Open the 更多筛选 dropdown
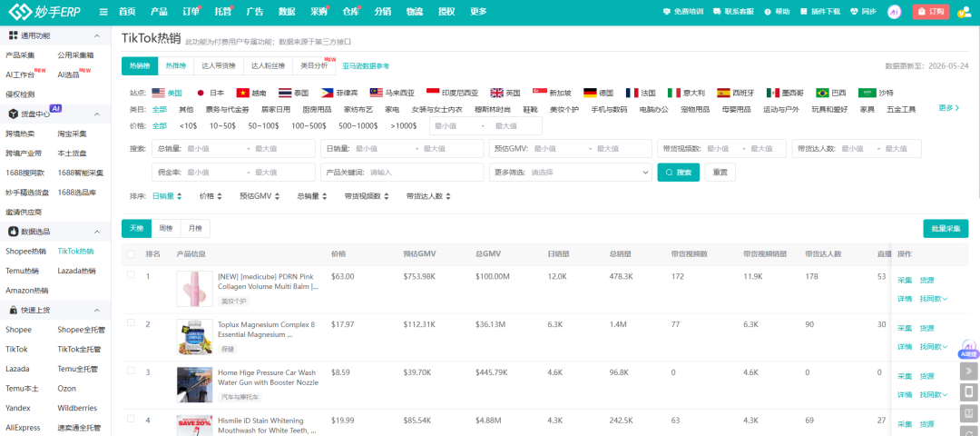The width and height of the screenshot is (980, 436). (570, 172)
